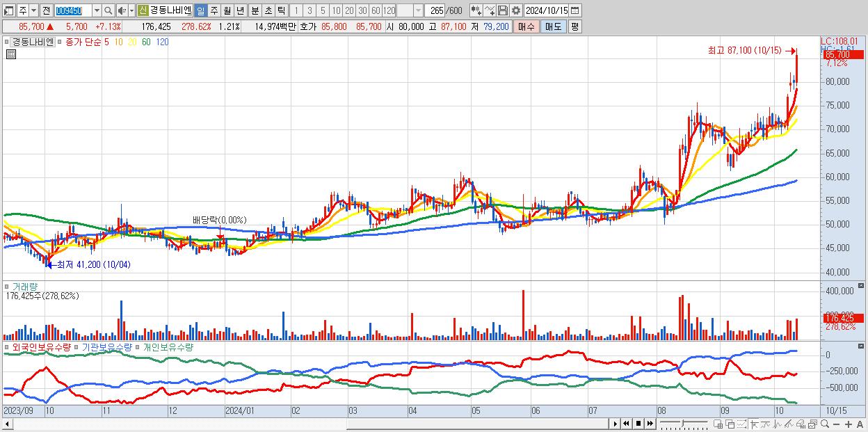Viewport: 868px width, 432px height.
Task: Open the calendar date picker icon
Action: [x=574, y=10]
